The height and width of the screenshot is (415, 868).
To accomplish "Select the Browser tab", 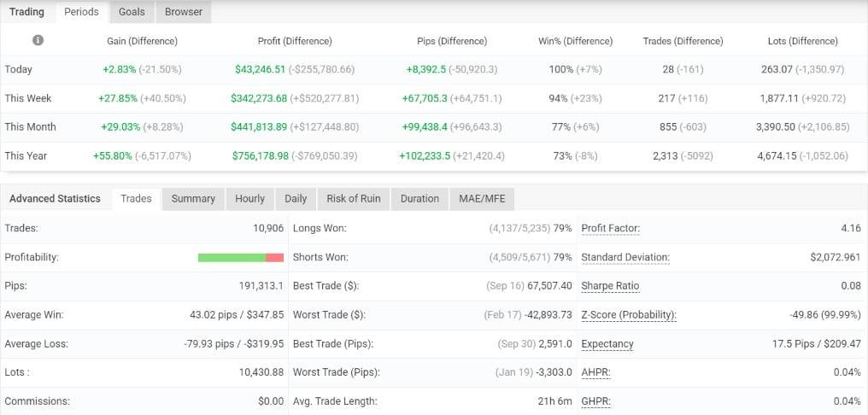I will point(184,12).
